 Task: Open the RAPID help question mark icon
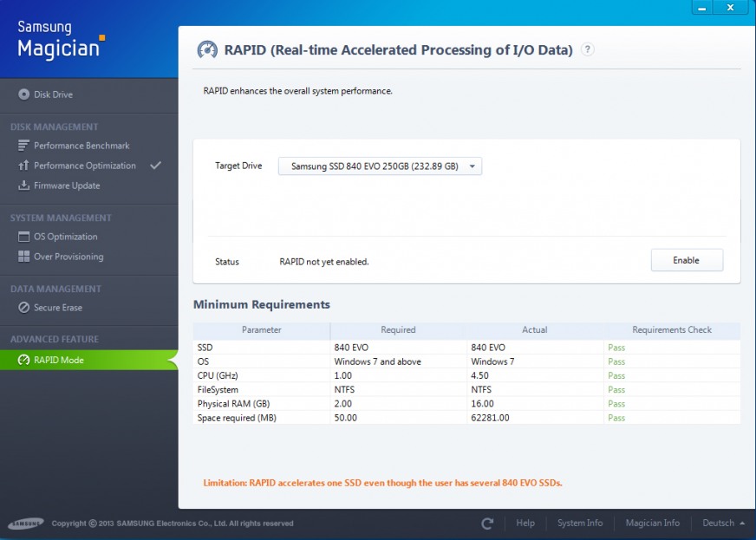click(587, 50)
